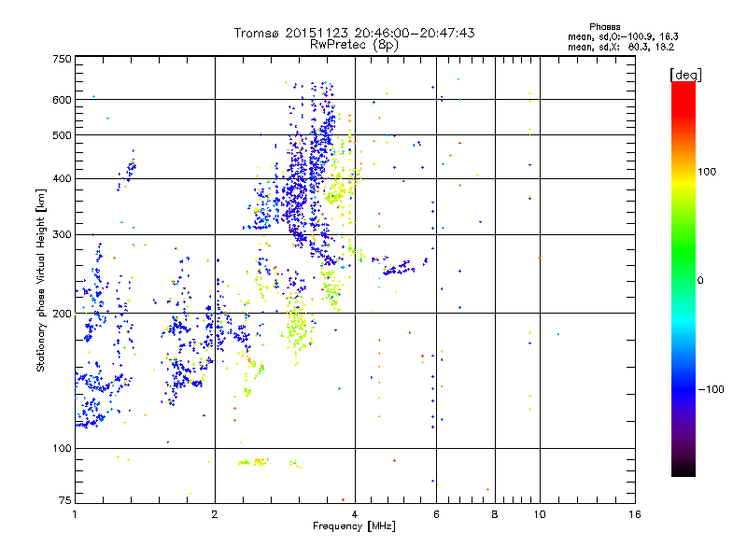Image resolution: width=747 pixels, height=560 pixels.
Task: Click the x-axis label '1'
Action: [x=75, y=514]
